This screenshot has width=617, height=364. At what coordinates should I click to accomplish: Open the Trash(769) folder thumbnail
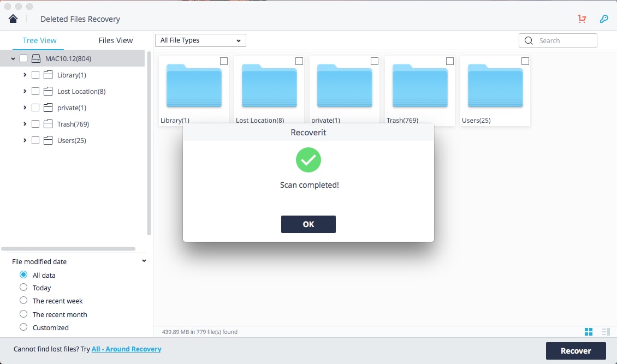[420, 86]
